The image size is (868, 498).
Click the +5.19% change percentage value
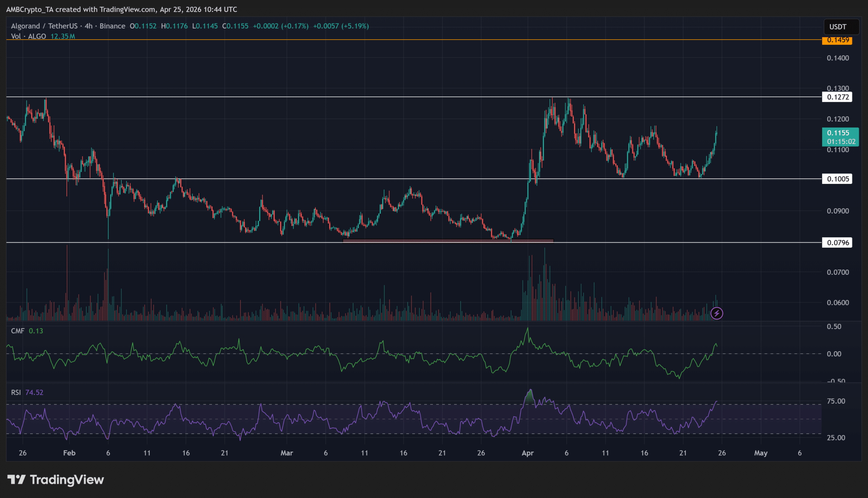[355, 26]
